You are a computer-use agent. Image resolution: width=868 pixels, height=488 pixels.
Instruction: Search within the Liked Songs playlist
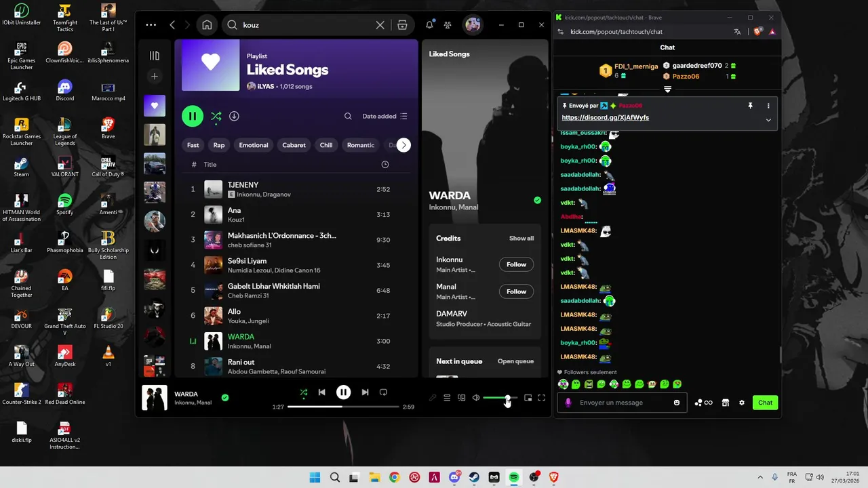pos(348,116)
